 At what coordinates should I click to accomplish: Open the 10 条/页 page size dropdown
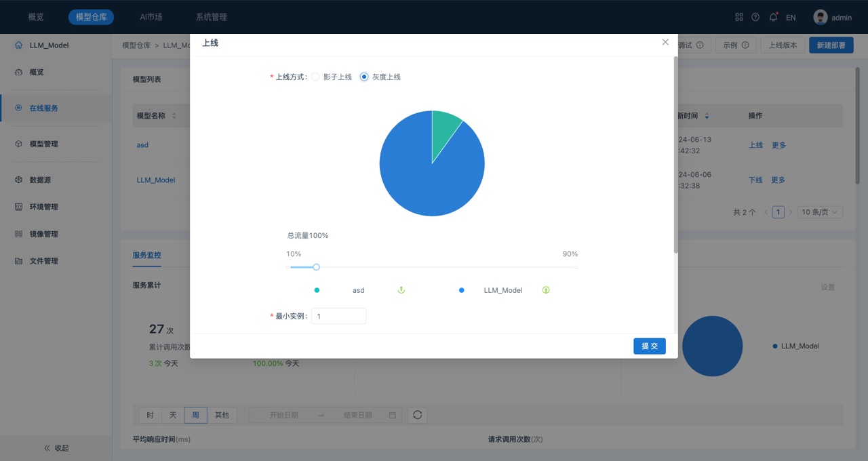[820, 212]
